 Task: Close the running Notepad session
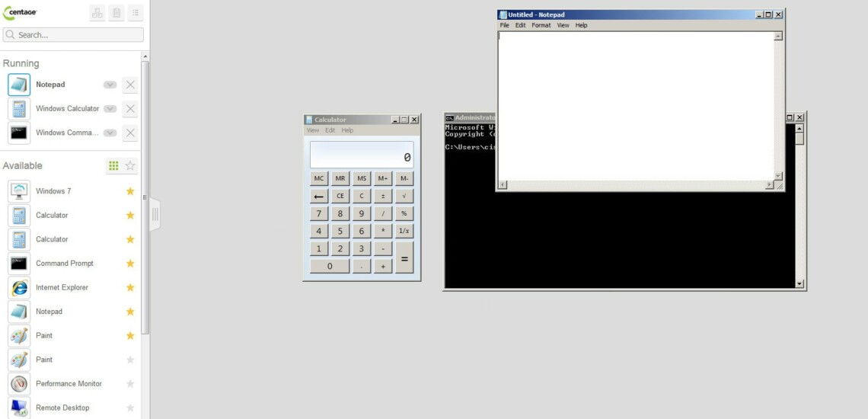point(130,85)
